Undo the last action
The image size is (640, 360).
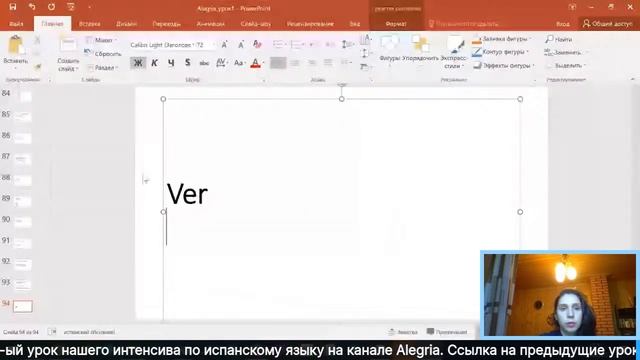coord(32,7)
